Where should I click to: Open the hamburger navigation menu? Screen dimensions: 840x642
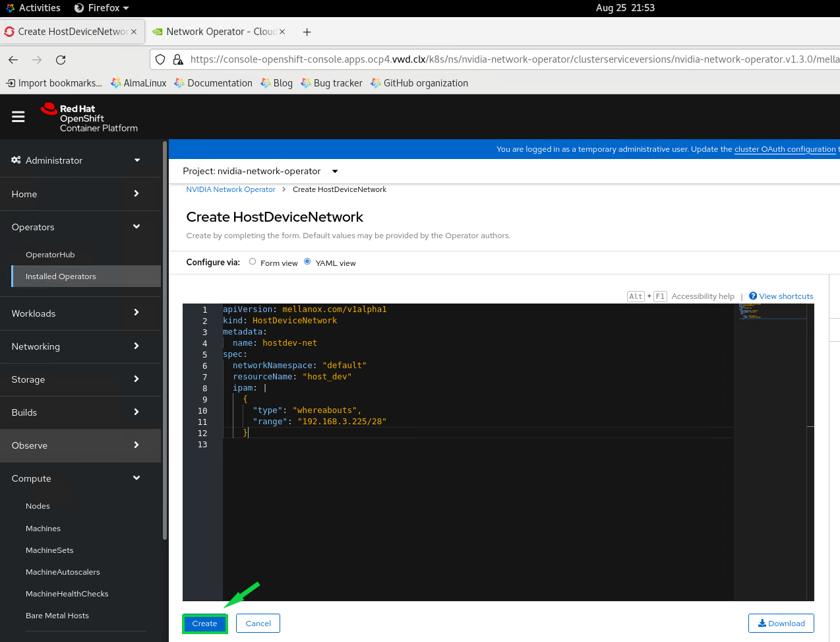tap(18, 117)
